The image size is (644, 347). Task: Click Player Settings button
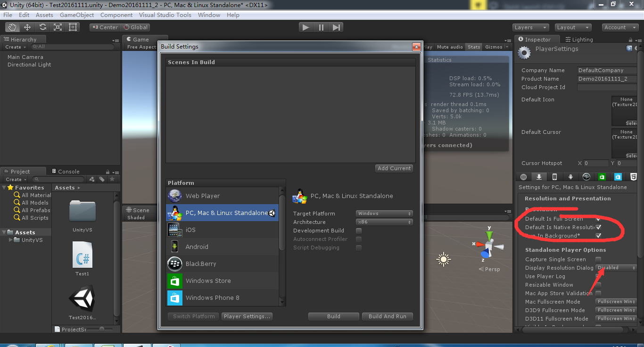247,316
